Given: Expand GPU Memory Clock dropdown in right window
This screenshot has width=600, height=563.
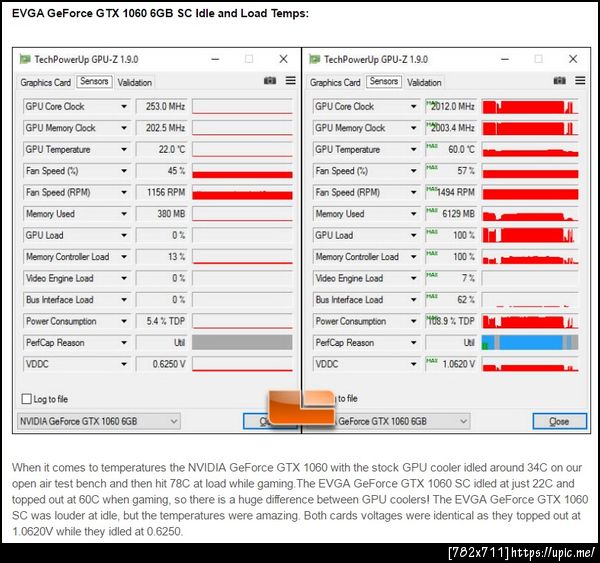Looking at the screenshot, I should coord(413,128).
